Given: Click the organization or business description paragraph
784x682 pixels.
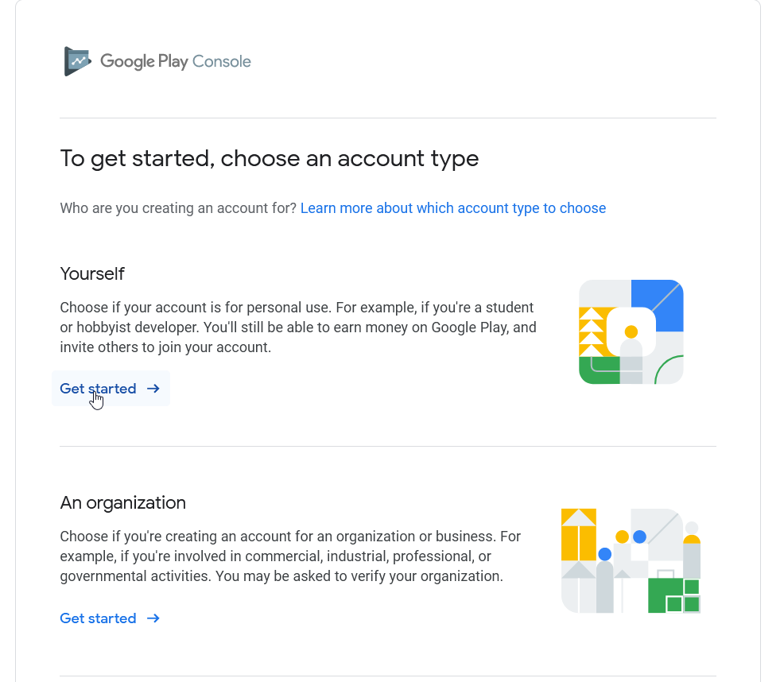Looking at the screenshot, I should (290, 556).
